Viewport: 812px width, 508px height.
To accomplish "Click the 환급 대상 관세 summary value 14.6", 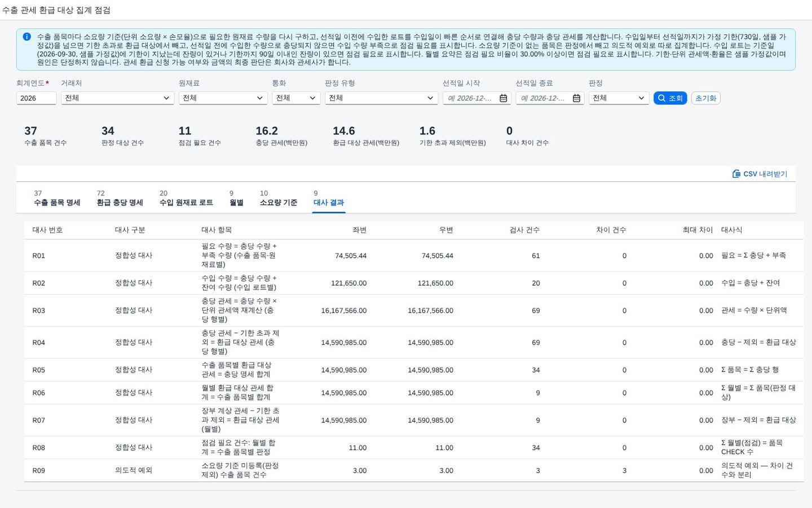I will [x=343, y=131].
